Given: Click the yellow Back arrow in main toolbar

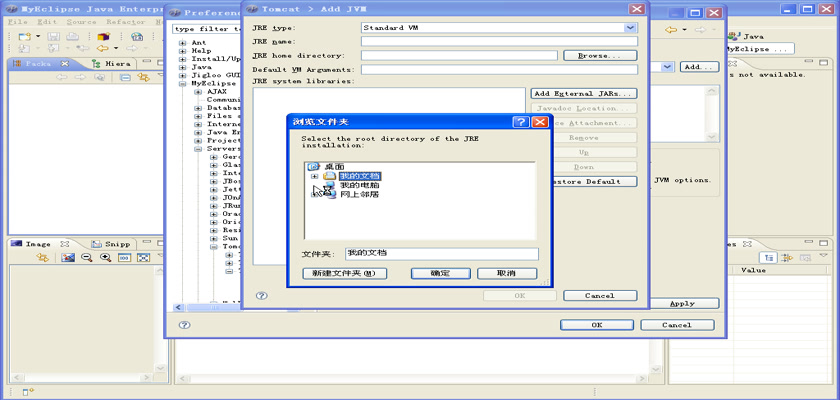Looking at the screenshot, I should pos(102,48).
